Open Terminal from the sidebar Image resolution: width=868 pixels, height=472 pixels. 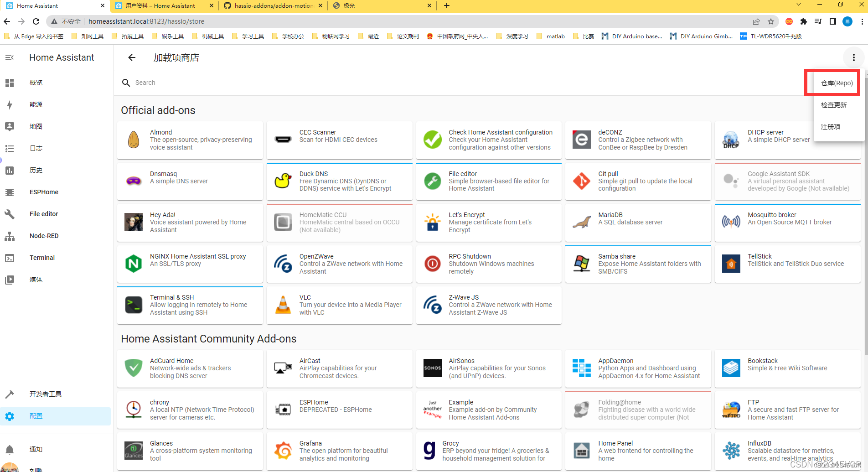pyautogui.click(x=56, y=258)
